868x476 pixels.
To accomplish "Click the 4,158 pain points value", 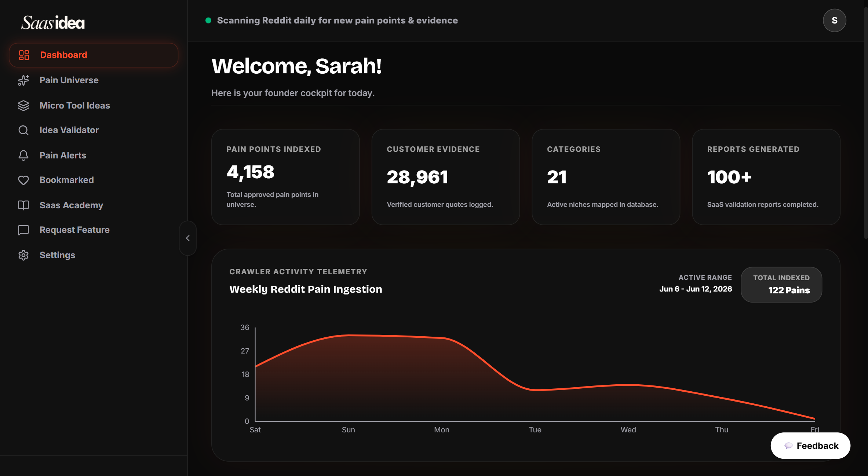I will coord(251,172).
